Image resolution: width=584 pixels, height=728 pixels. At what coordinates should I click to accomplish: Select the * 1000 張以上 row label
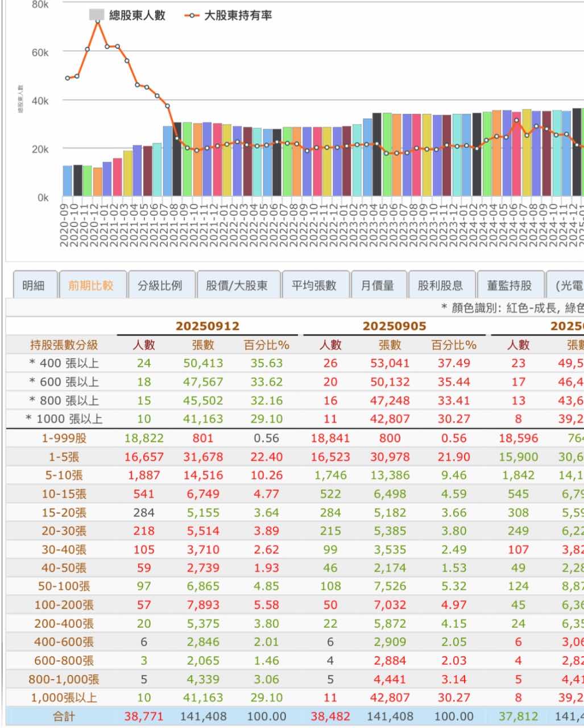click(x=64, y=419)
